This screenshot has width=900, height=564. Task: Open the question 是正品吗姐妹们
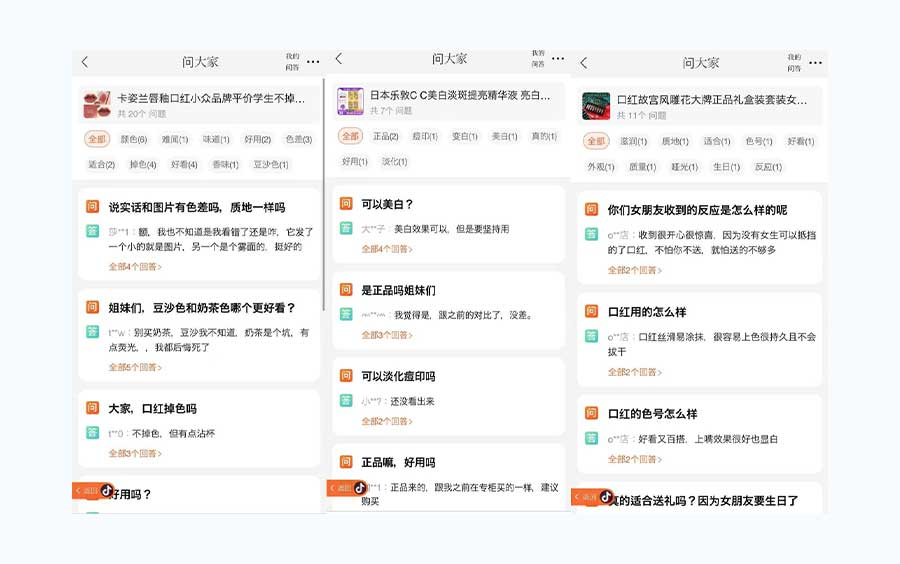(x=398, y=290)
